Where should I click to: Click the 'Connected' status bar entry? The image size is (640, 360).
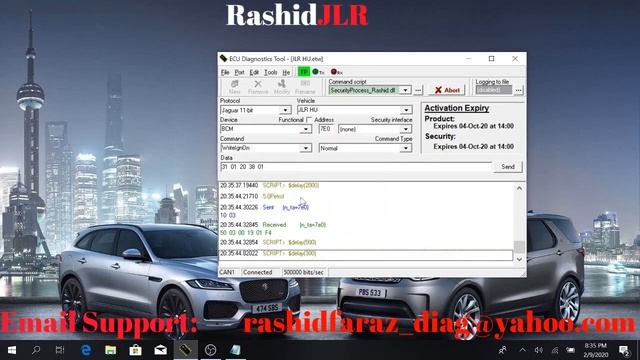258,272
